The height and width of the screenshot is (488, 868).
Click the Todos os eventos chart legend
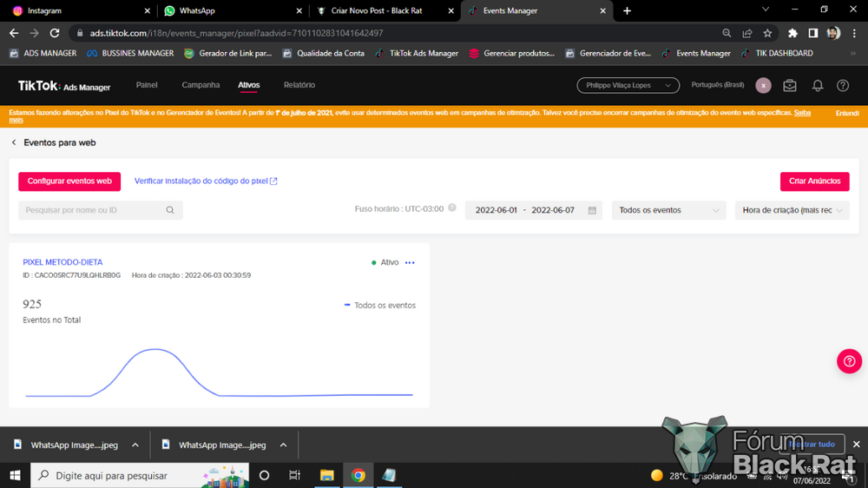click(380, 305)
